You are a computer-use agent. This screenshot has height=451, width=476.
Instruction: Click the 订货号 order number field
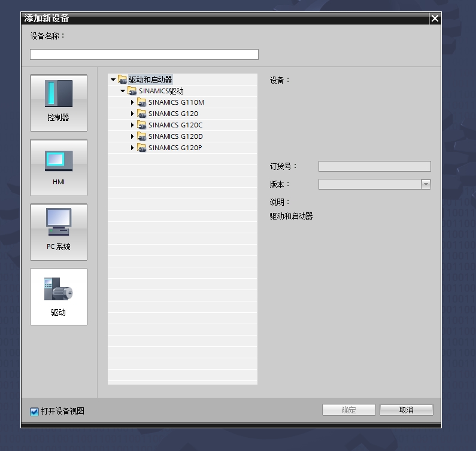coord(375,166)
